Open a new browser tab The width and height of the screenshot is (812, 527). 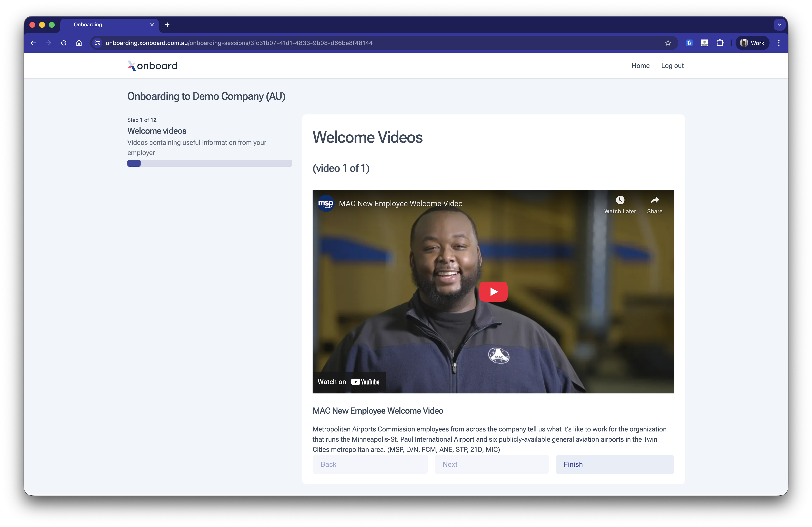pyautogui.click(x=167, y=24)
